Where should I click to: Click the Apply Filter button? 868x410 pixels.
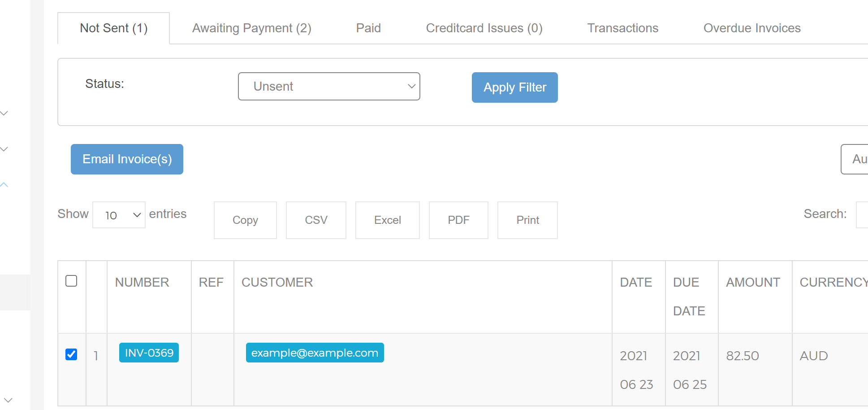(x=514, y=87)
